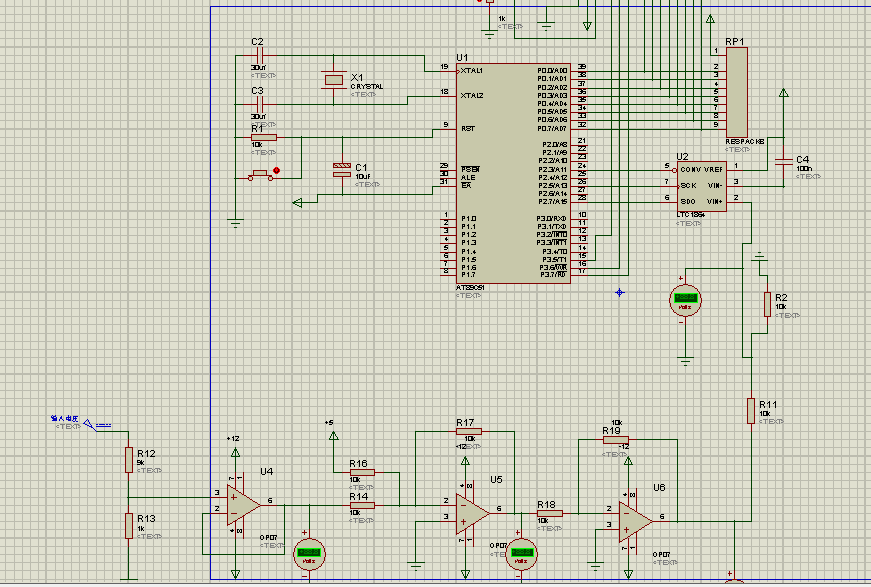This screenshot has width=871, height=587.
Task: Click the +12 power terminal above U4
Action: coord(236,453)
